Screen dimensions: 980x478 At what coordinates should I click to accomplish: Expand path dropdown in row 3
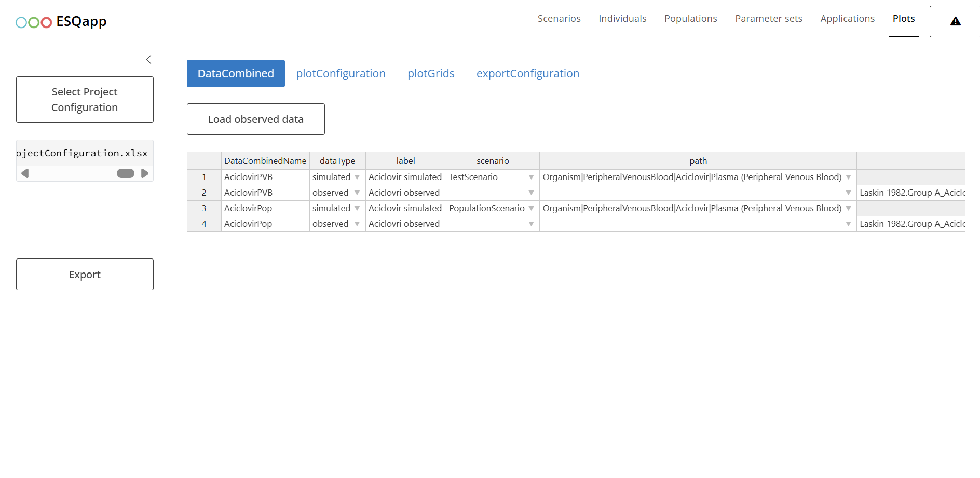coord(848,209)
